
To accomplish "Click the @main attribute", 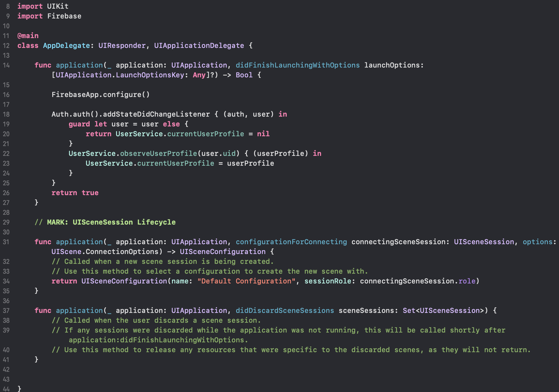I will [28, 36].
